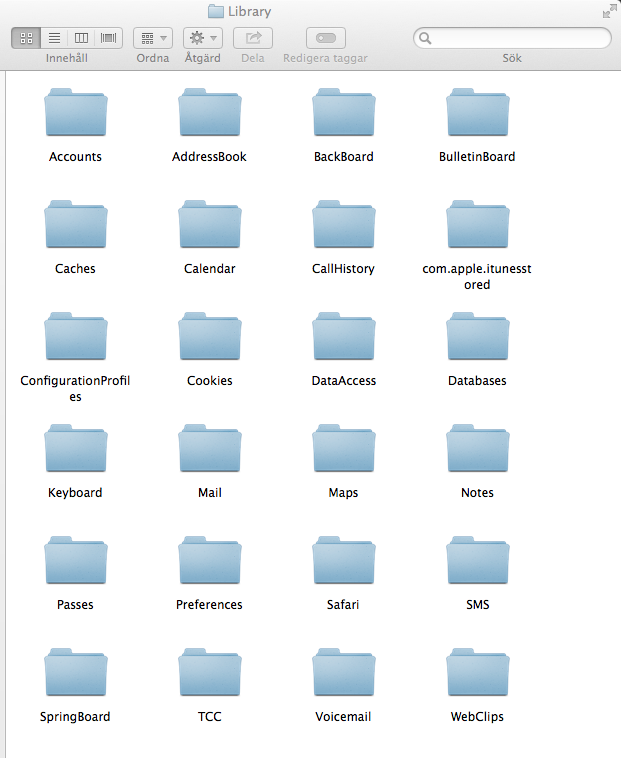Select the Calendar folder icon
This screenshot has width=621, height=758.
point(210,224)
